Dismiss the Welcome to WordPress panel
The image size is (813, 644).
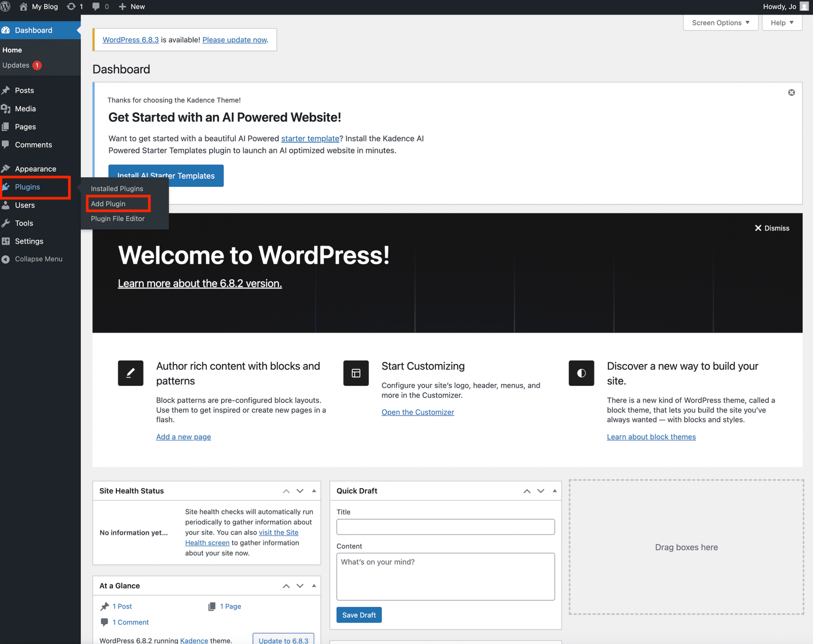tap(772, 228)
